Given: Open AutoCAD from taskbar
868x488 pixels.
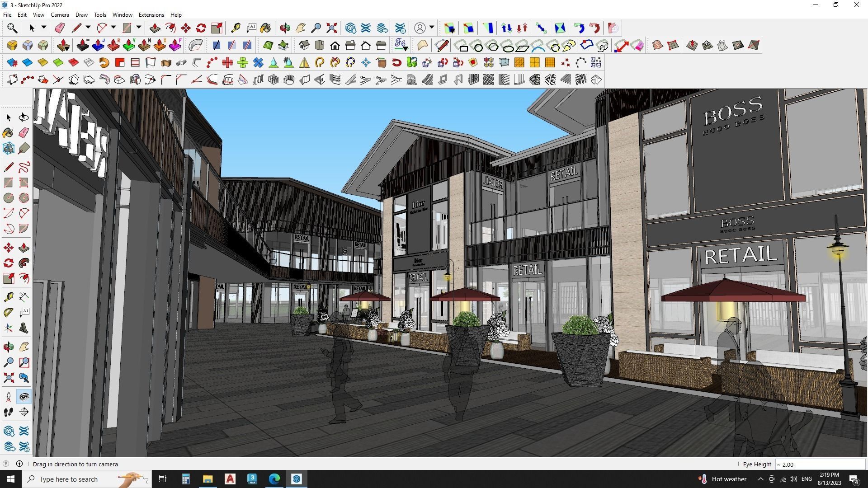Looking at the screenshot, I should click(230, 479).
